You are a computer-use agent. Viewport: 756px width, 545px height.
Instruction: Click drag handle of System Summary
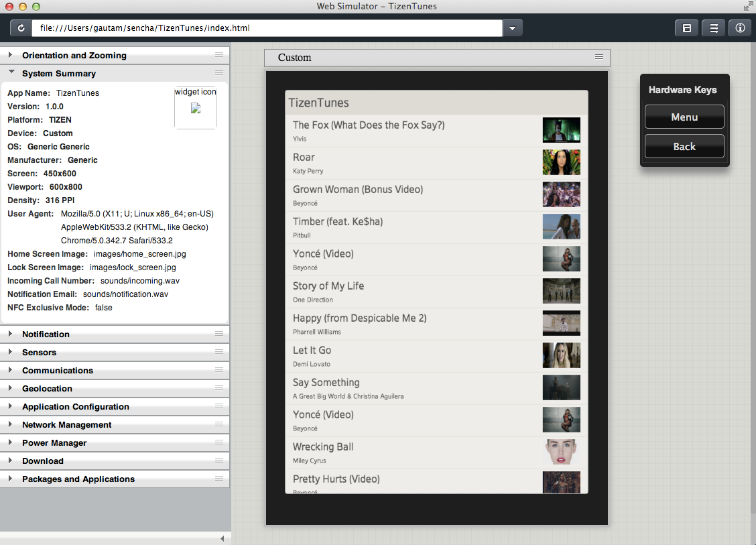pos(219,73)
